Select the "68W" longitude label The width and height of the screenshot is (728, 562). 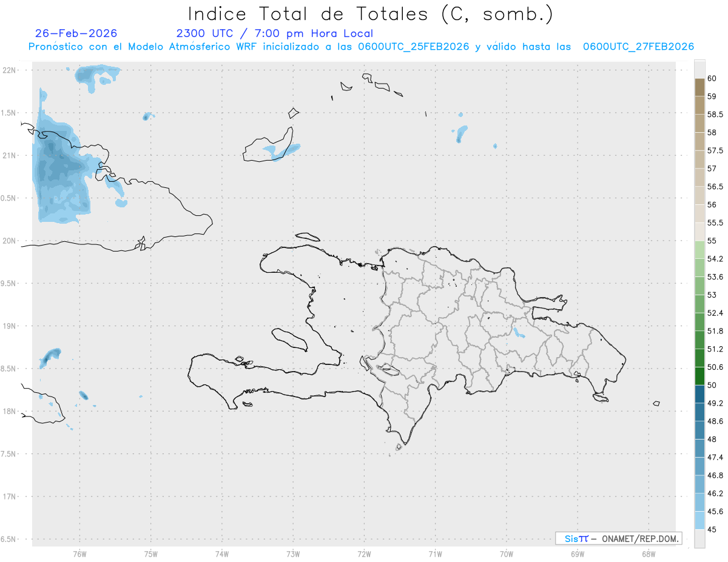coord(649,554)
